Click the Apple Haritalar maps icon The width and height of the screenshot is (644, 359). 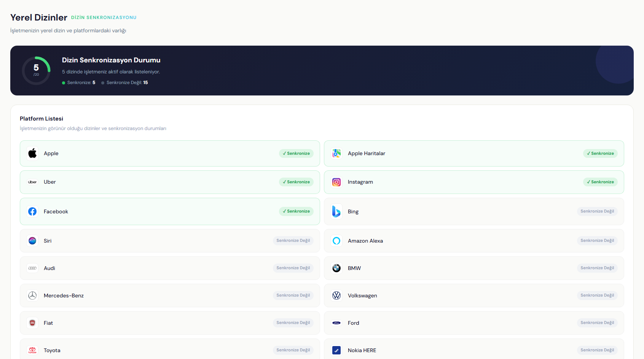[x=336, y=153]
